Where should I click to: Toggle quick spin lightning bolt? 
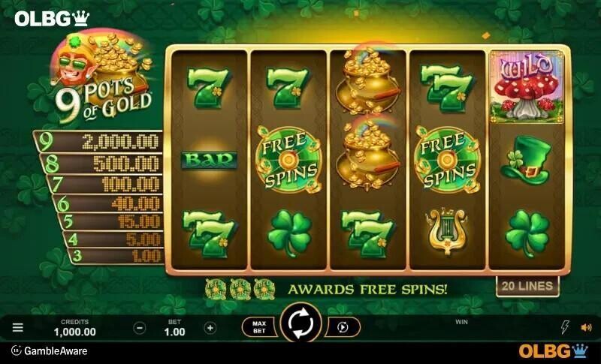565,327
